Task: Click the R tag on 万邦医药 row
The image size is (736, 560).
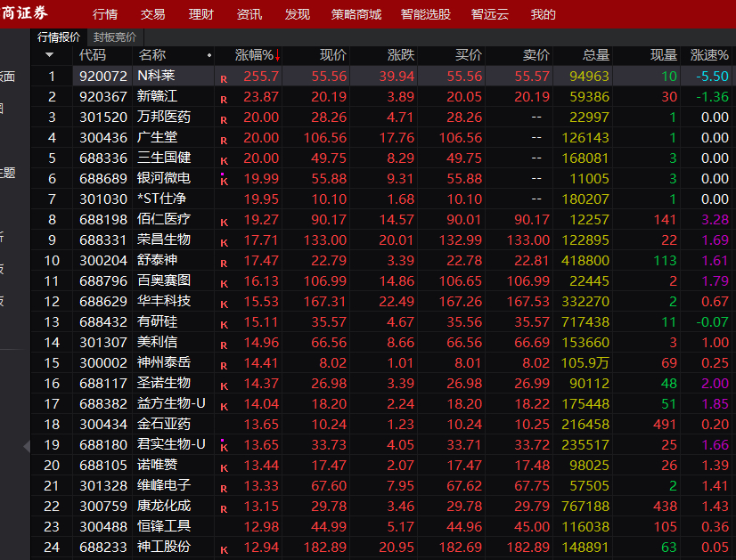Action: coord(224,120)
